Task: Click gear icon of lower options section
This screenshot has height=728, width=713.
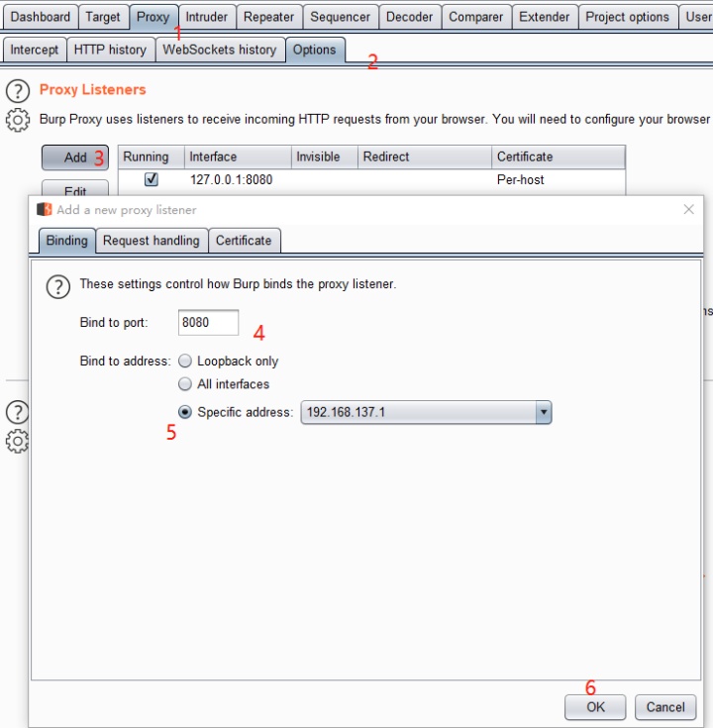Action: tap(17, 441)
